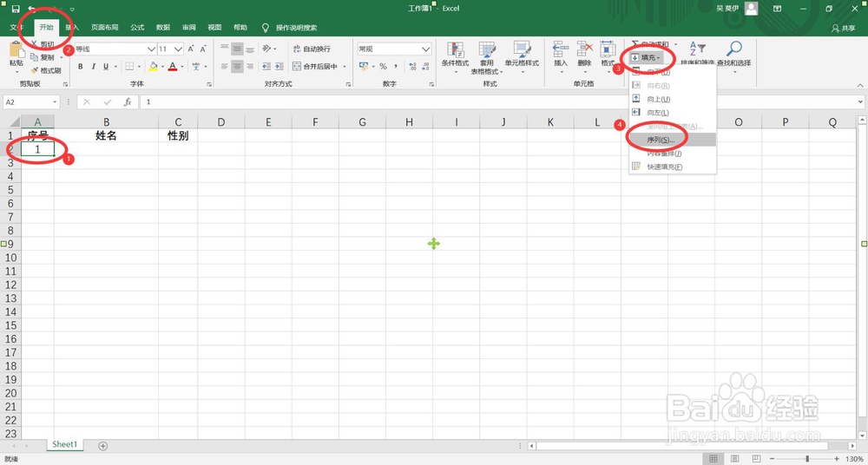868x465 pixels.
Task: Click the accounting number format icon
Action: [x=364, y=67]
